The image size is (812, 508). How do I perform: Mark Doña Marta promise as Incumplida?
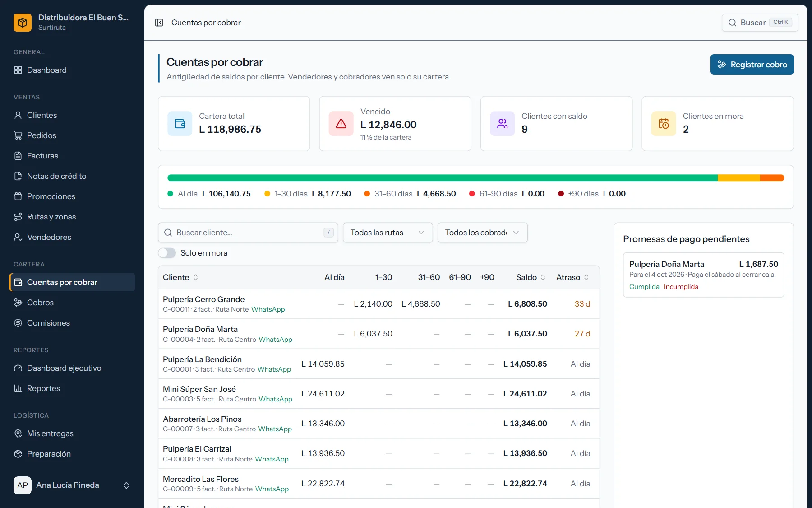pos(681,287)
